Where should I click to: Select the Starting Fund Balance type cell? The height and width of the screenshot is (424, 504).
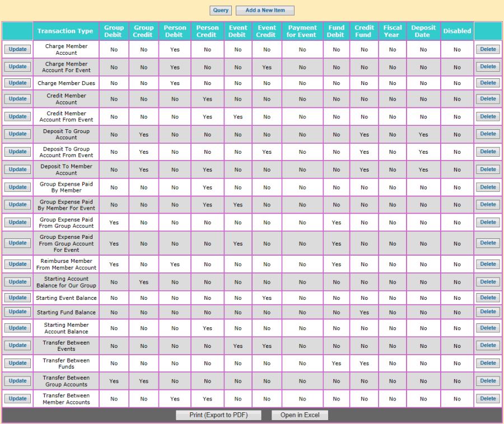[66, 312]
